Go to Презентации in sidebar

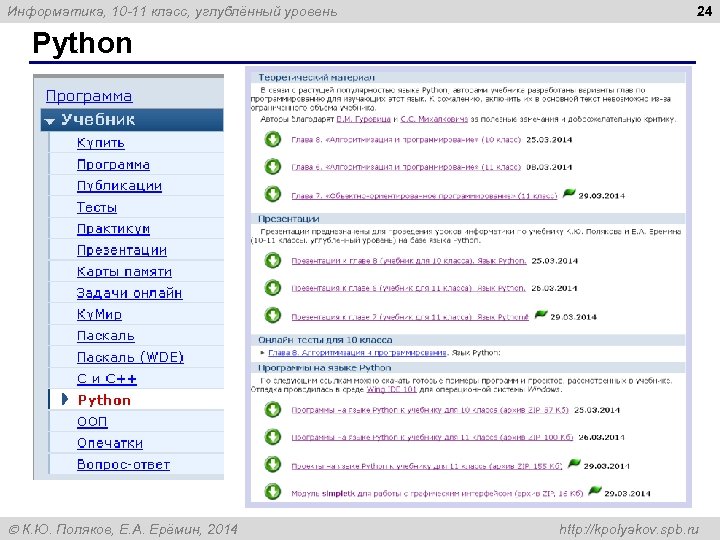[122, 250]
